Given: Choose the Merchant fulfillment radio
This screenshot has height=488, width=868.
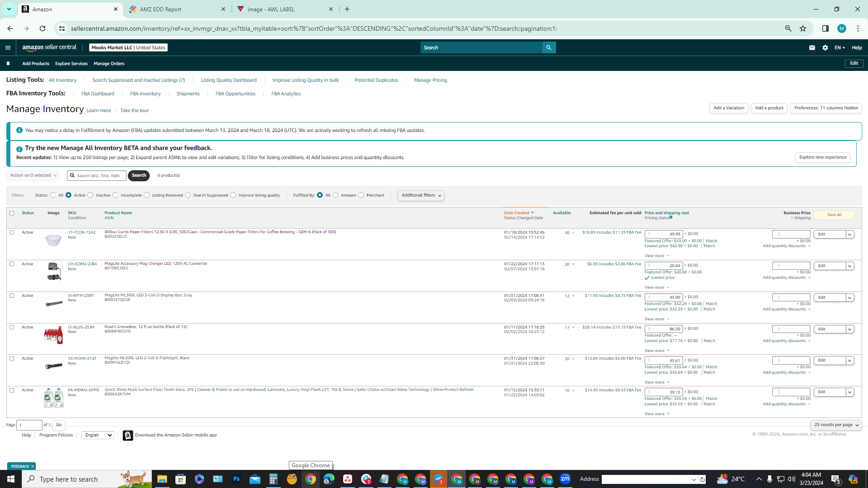Looking at the screenshot, I should click(x=361, y=195).
